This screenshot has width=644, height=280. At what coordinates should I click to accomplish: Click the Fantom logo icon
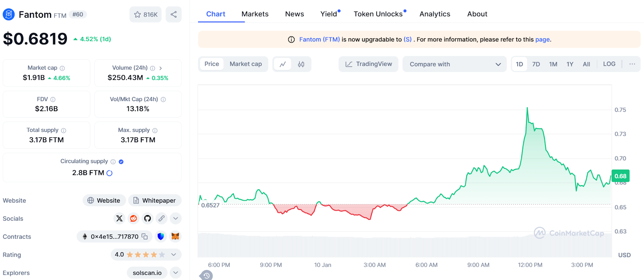point(8,15)
